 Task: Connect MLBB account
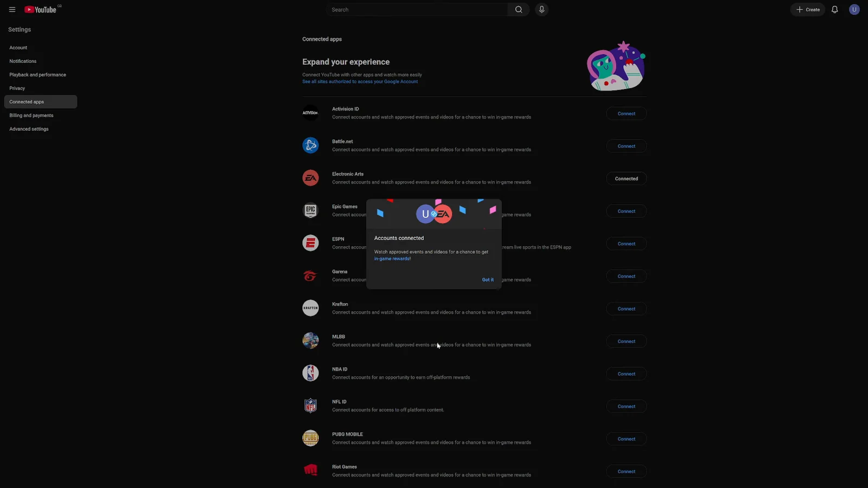coord(626,341)
